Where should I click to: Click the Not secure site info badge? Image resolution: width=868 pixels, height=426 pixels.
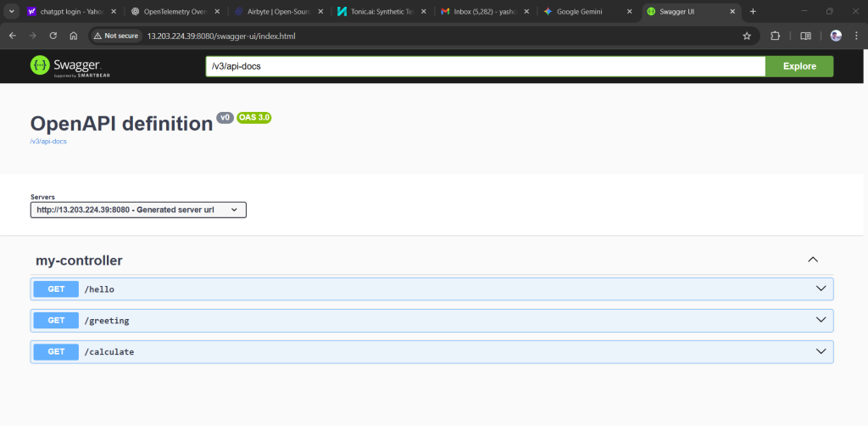click(x=116, y=36)
